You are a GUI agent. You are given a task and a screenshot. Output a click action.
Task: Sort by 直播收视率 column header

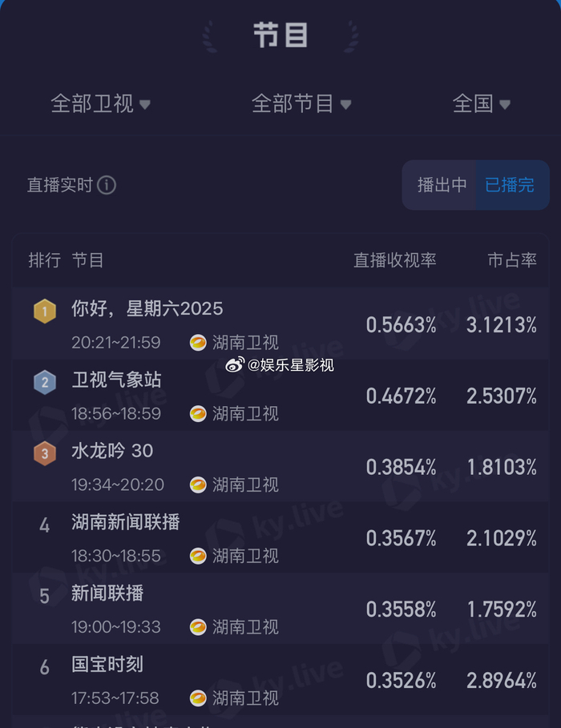(x=395, y=260)
